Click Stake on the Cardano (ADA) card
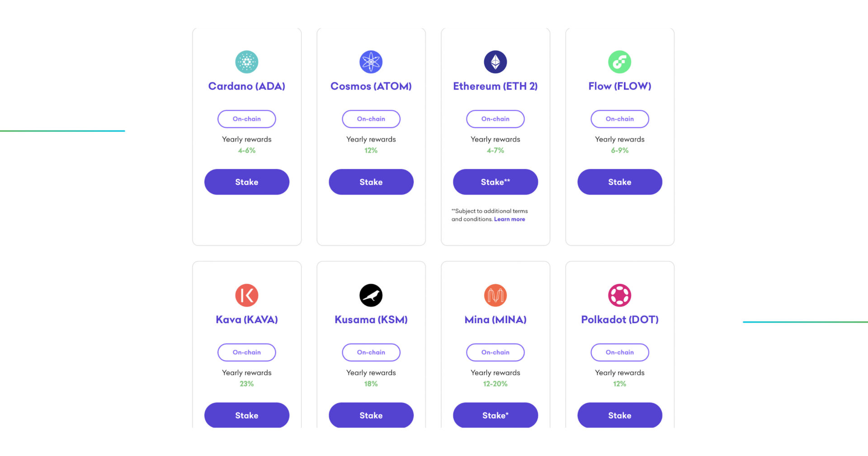868x456 pixels. [246, 182]
